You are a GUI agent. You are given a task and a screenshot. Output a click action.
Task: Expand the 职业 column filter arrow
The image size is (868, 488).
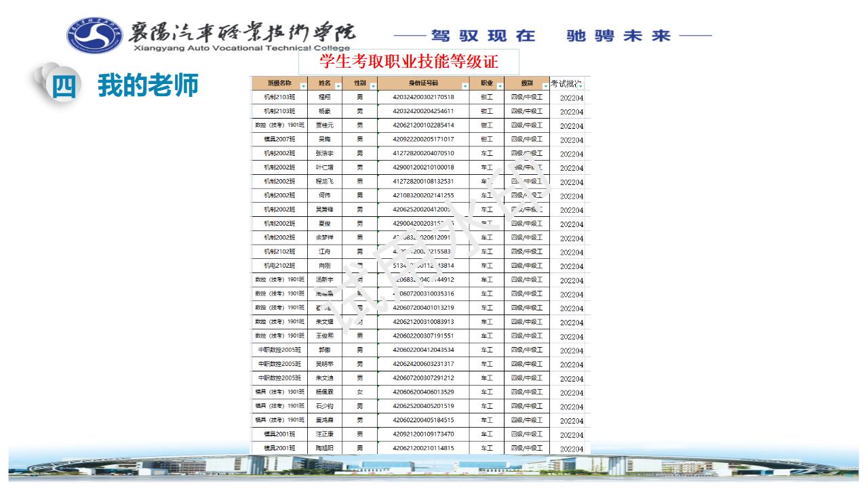click(x=500, y=86)
